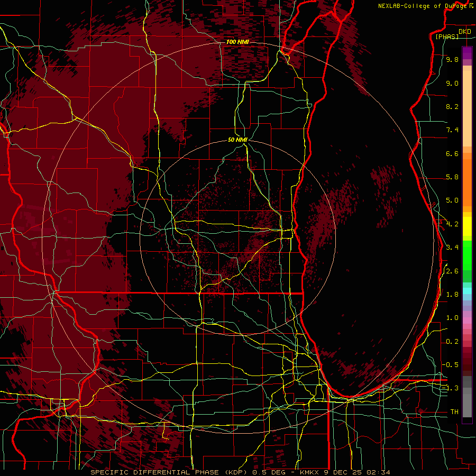
Task: Click the 5.8 value on the color scale
Action: point(452,177)
